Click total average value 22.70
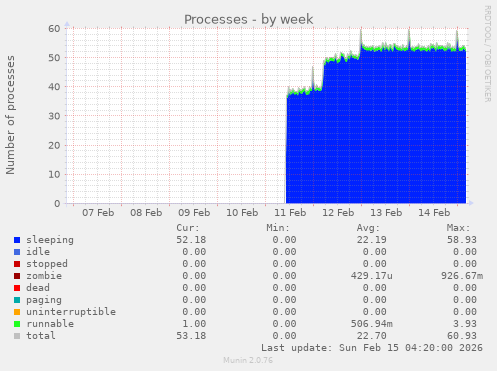The image size is (497, 371). click(371, 336)
